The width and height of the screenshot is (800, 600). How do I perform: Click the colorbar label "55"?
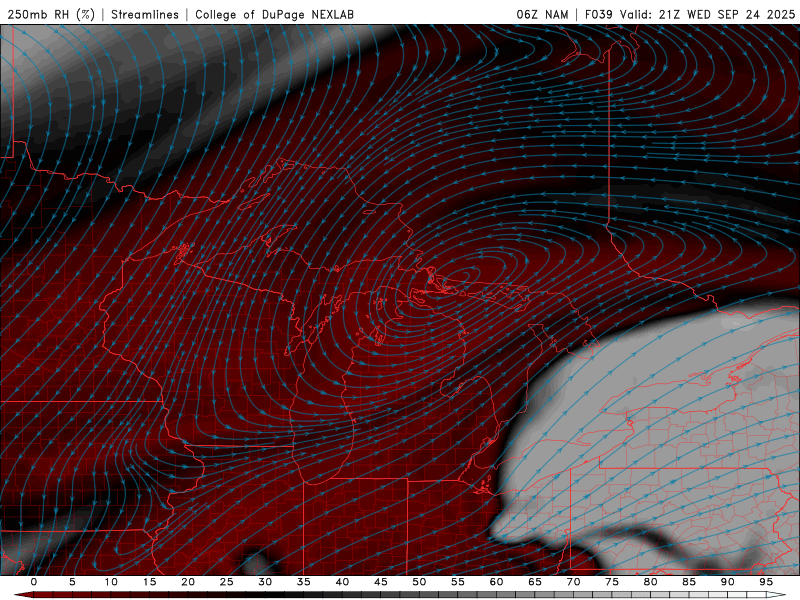458,582
